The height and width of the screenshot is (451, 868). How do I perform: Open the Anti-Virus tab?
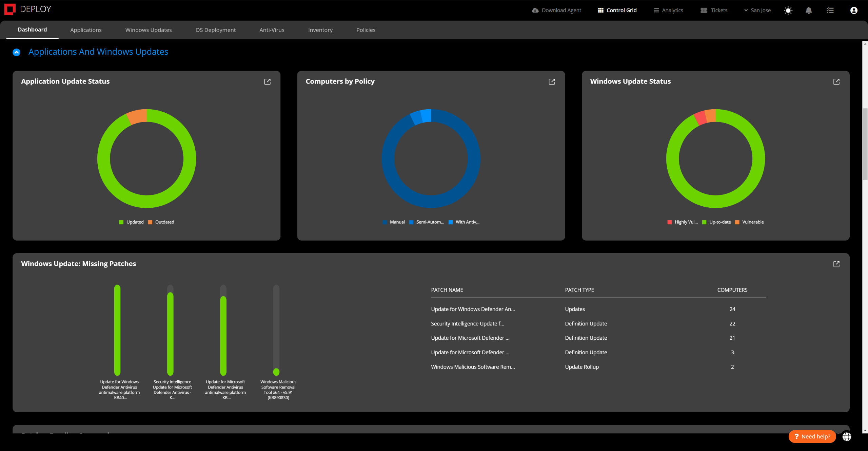pyautogui.click(x=272, y=30)
